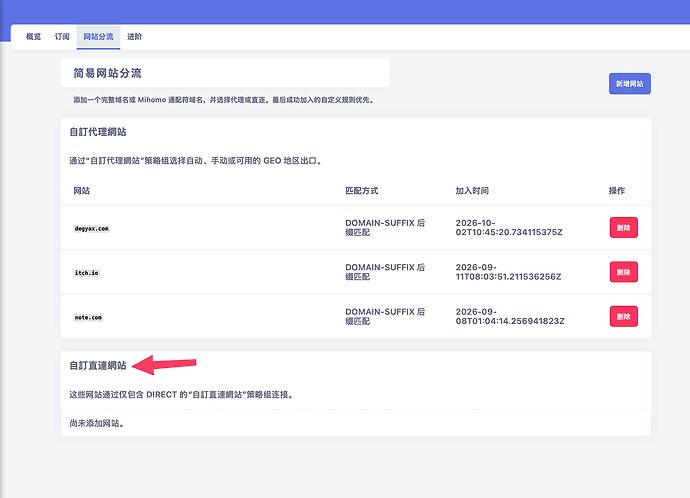Select the itch.io domain text
The width and height of the screenshot is (690, 498).
pyautogui.click(x=87, y=273)
